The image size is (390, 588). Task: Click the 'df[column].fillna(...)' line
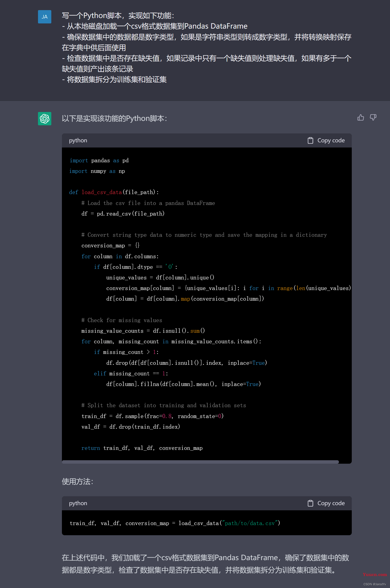pos(184,384)
